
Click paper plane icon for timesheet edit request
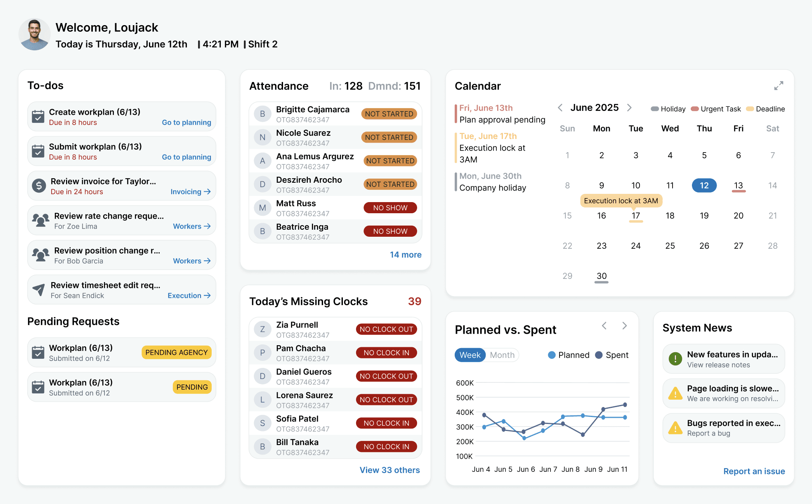tap(39, 290)
